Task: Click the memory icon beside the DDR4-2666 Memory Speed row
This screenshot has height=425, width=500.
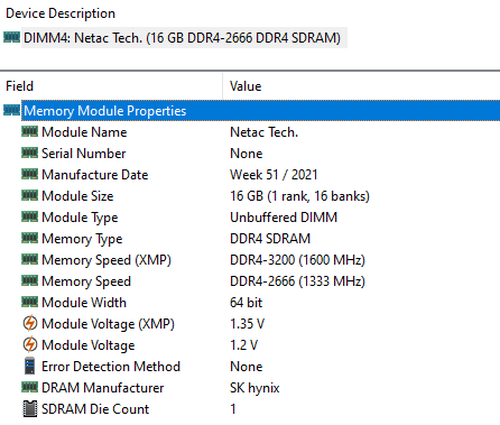Action: (x=30, y=281)
